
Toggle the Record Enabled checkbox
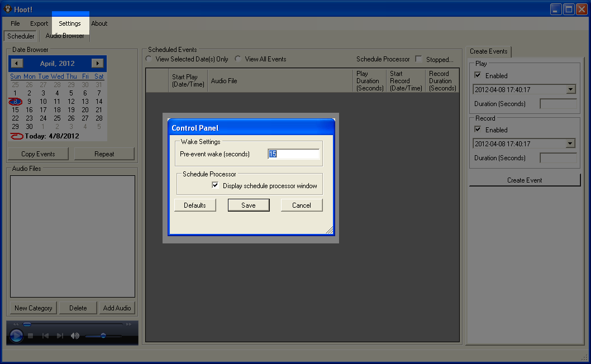[x=478, y=130]
